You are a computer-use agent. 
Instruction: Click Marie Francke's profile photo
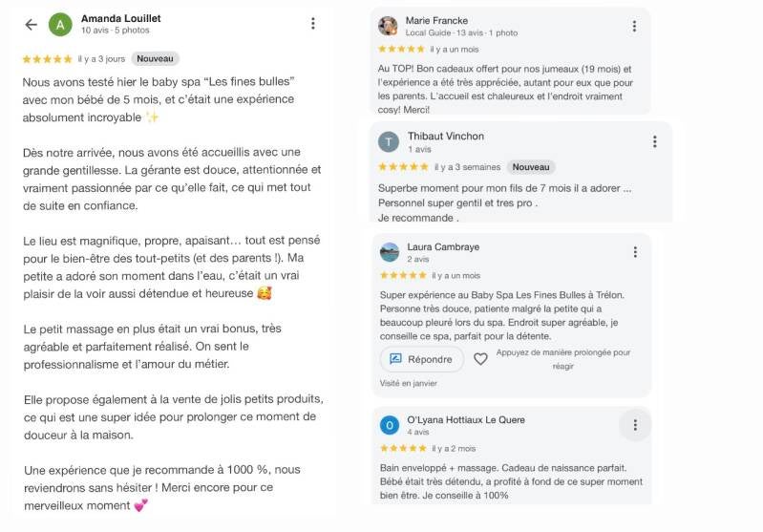pos(388,26)
